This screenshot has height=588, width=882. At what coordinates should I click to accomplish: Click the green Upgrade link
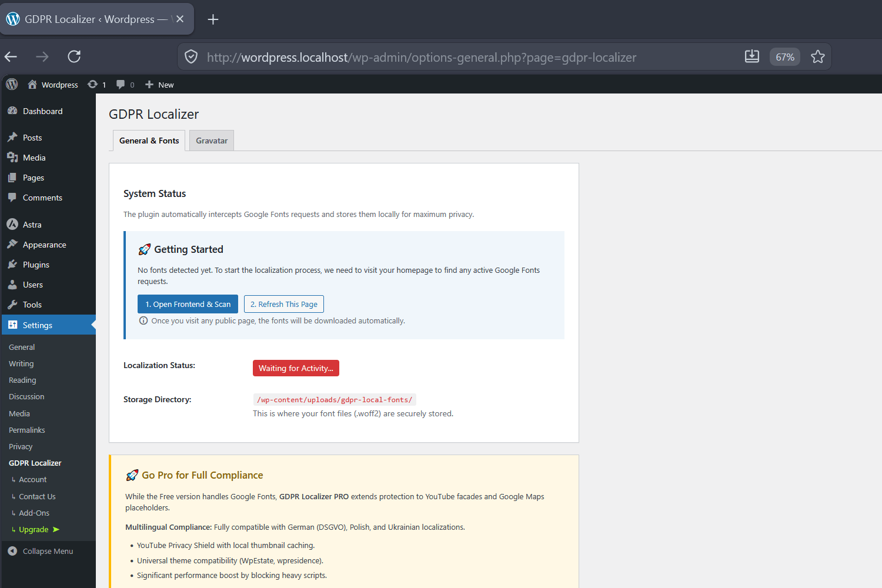coord(35,529)
